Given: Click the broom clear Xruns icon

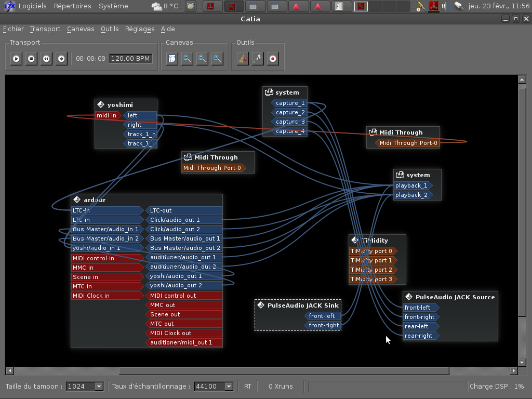Looking at the screenshot, I should tap(243, 59).
